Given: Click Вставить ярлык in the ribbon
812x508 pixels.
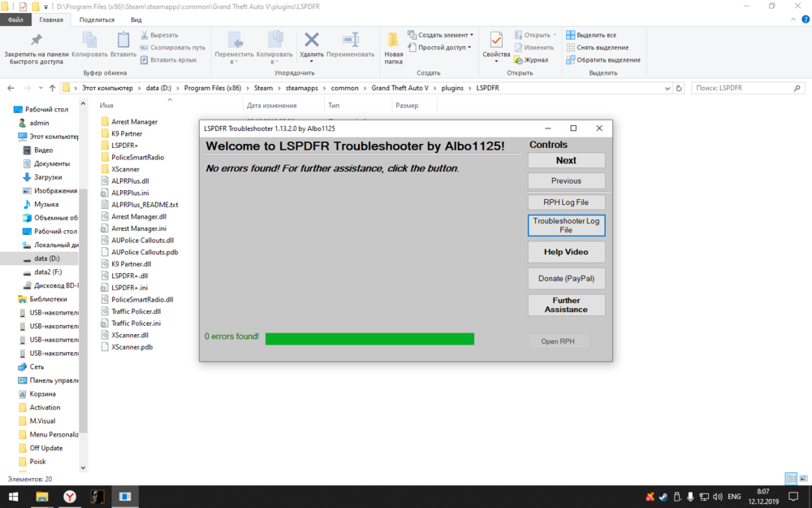Looking at the screenshot, I should [169, 60].
